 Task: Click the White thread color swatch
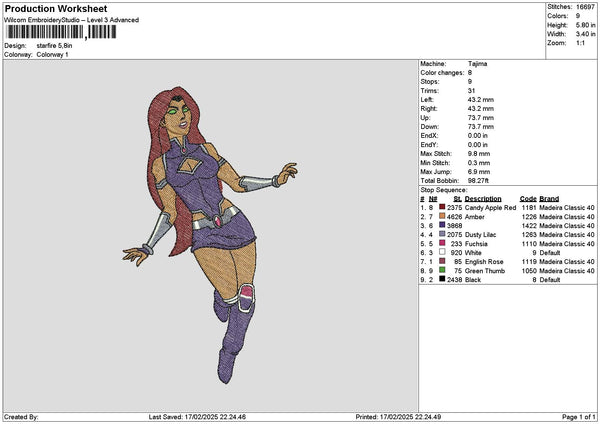point(440,253)
